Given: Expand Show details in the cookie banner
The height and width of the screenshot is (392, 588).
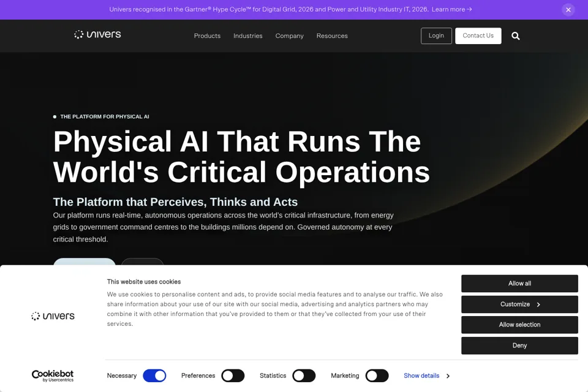Looking at the screenshot, I should click(x=426, y=375).
